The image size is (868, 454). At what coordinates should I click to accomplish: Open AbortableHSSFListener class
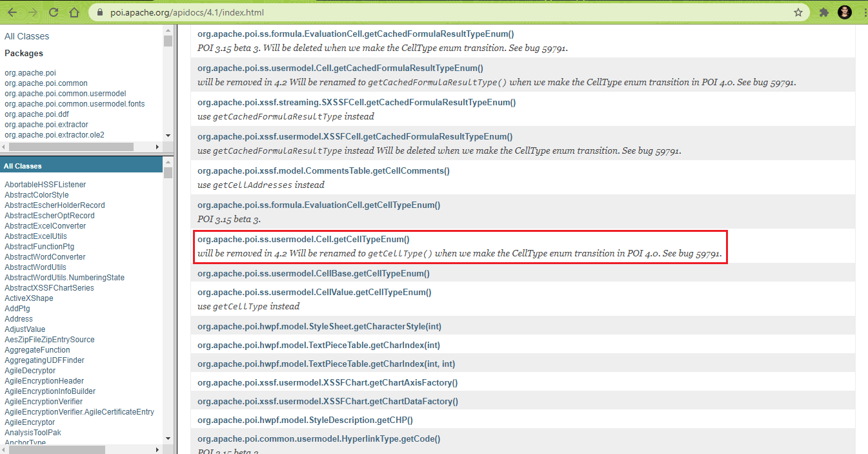pyautogui.click(x=45, y=185)
